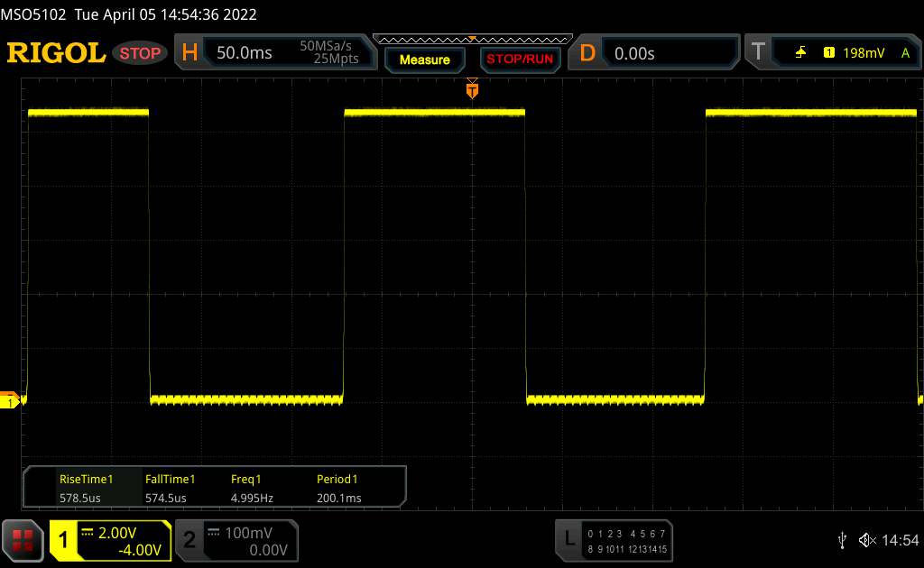Image resolution: width=924 pixels, height=568 pixels.
Task: Select the 198mV trigger level value
Action: (x=864, y=53)
